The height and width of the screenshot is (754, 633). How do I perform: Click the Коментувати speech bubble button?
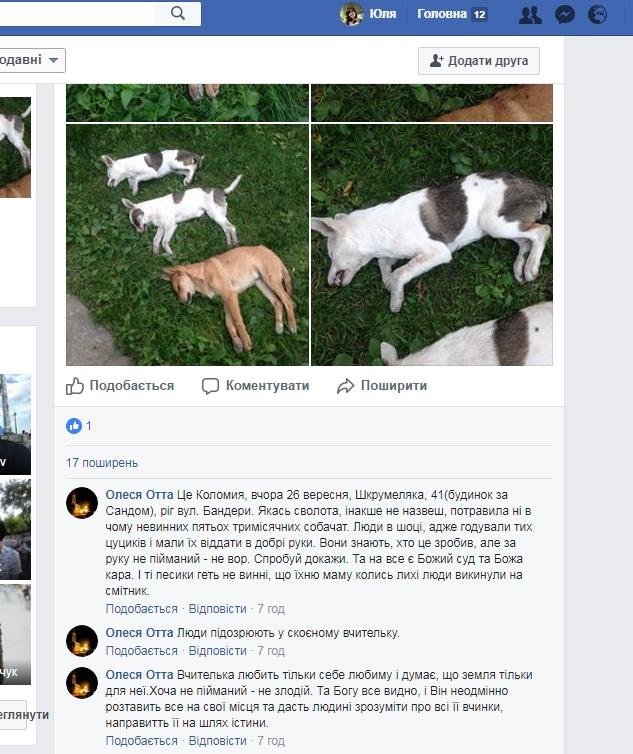tap(255, 386)
